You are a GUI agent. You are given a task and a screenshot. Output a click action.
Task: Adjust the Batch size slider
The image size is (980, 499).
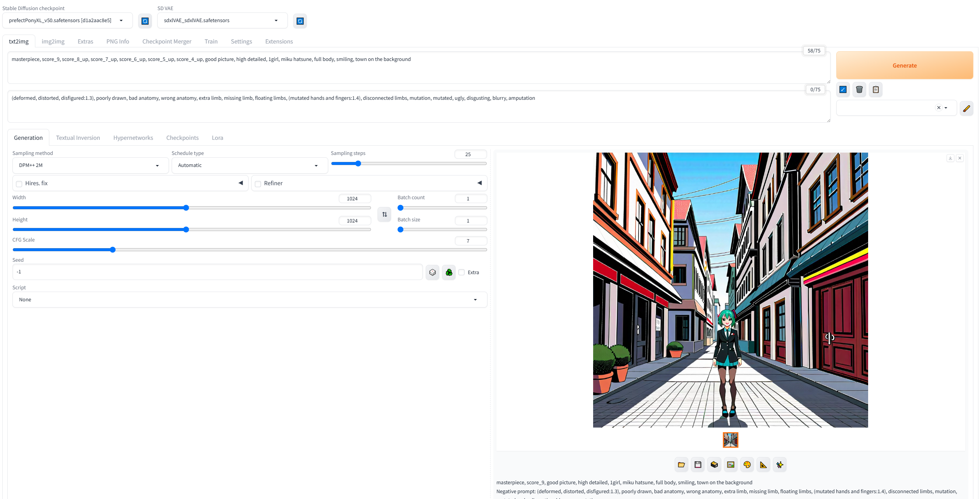[x=442, y=230]
